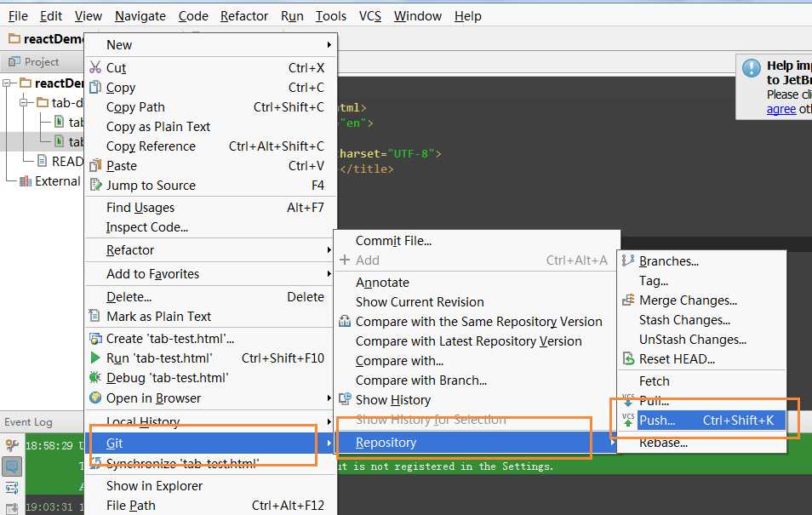
Task: Click the Reset HEAD icon
Action: point(628,358)
